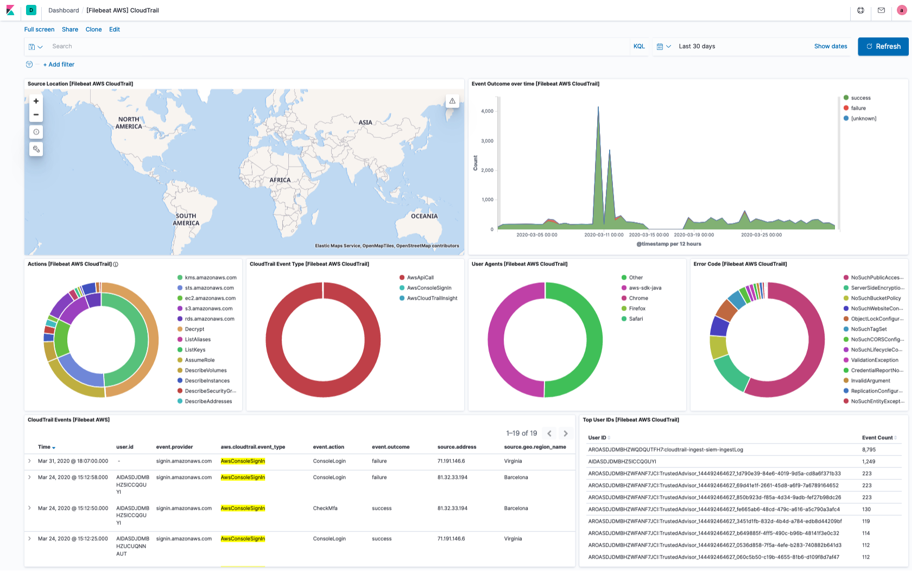Click the map zoom-in control

pos(36,100)
